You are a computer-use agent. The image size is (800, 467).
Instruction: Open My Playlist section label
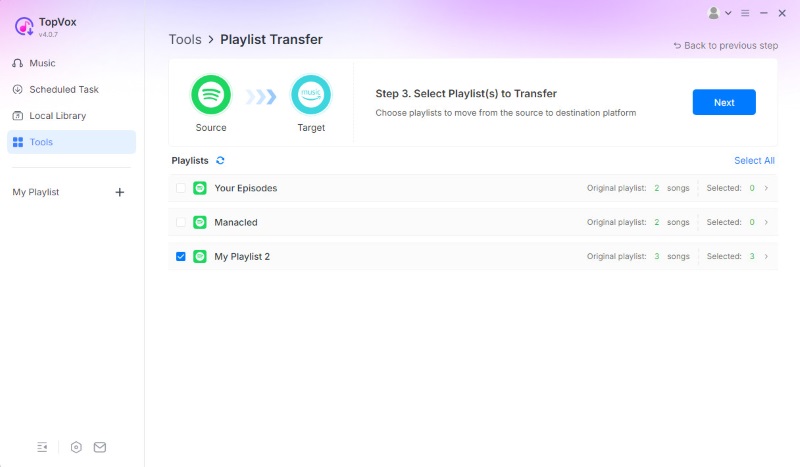click(36, 192)
